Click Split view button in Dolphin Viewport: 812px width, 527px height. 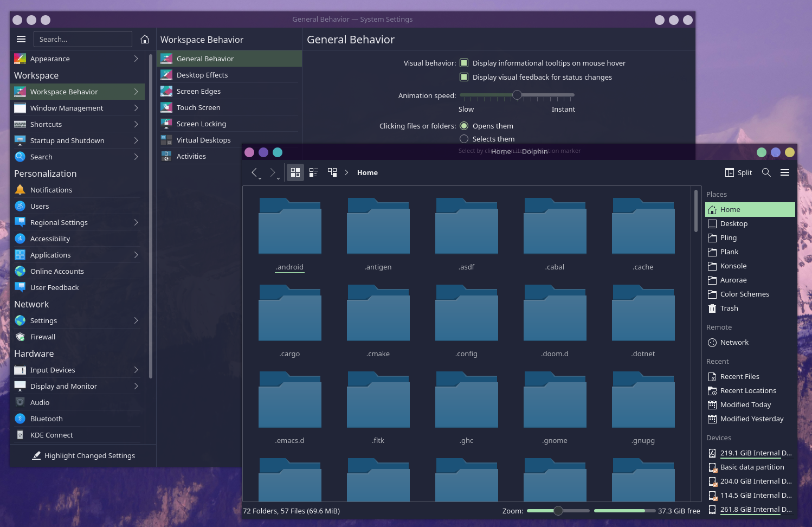point(738,172)
